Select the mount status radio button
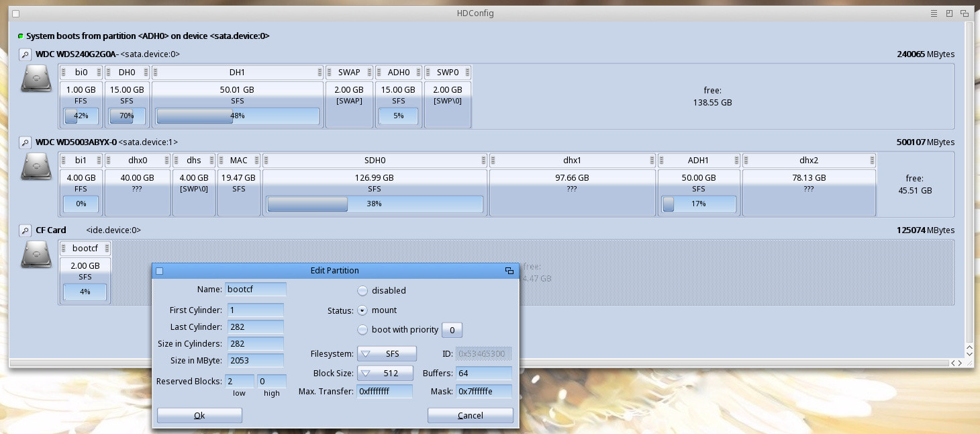 coord(362,310)
